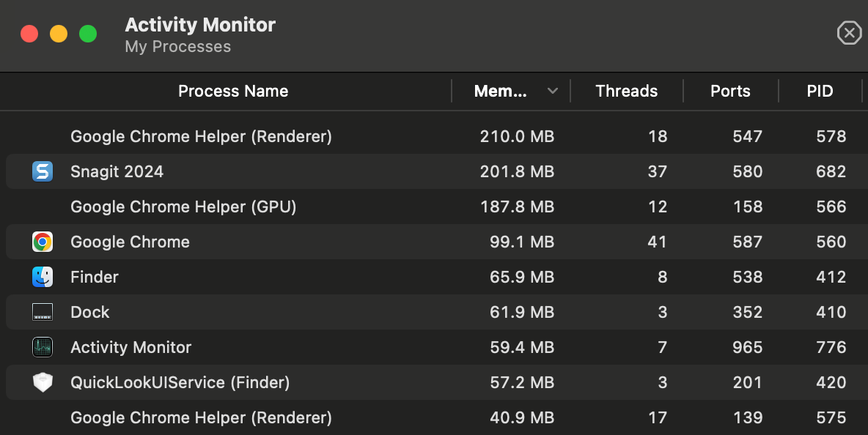Toggle full screen with green window button

coord(87,33)
